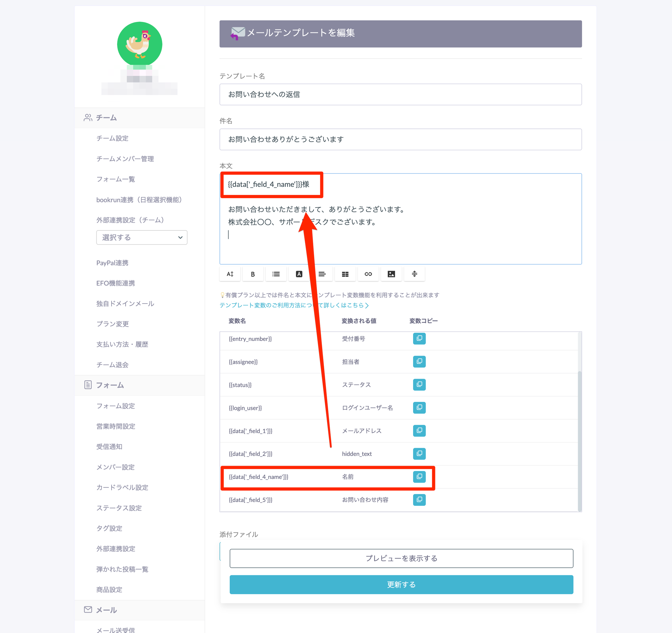Click the font size toolbar icon

point(230,274)
